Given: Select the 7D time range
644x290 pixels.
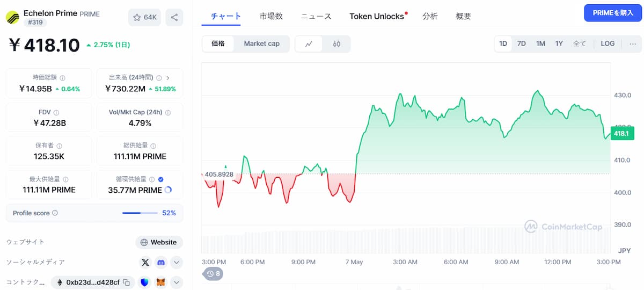Looking at the screenshot, I should [x=521, y=44].
